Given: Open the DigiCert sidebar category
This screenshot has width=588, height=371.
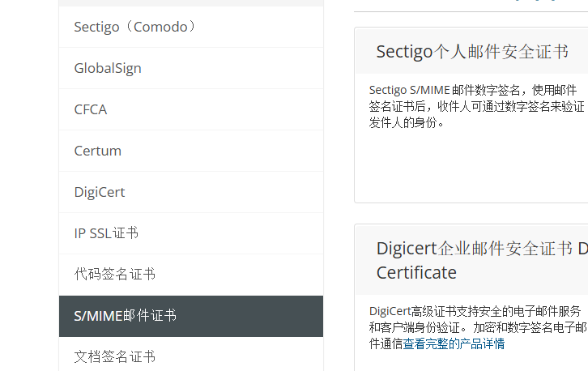Looking at the screenshot, I should [x=191, y=192].
